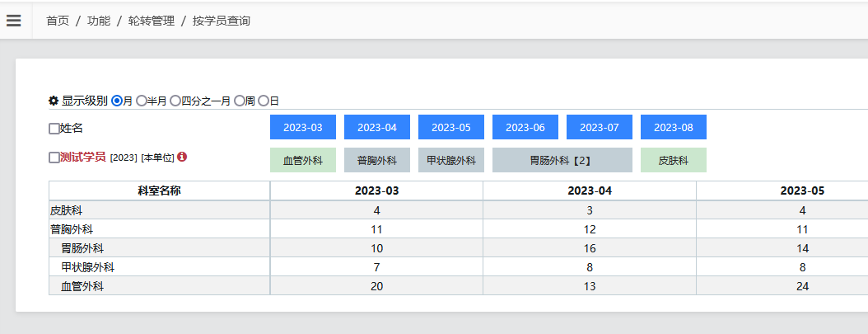Click the 胃肠外科 row in the table

pyautogui.click(x=459, y=248)
